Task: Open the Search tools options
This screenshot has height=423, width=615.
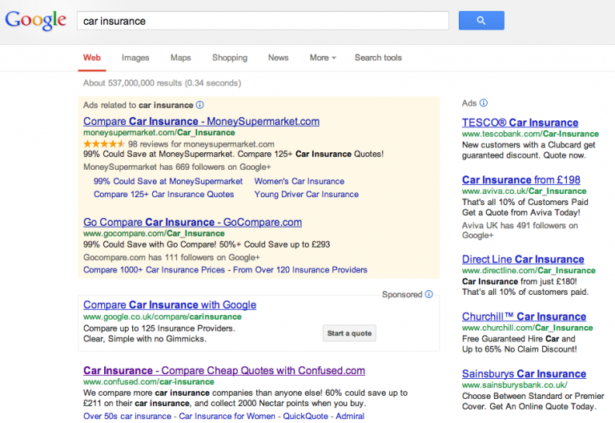Action: tap(378, 58)
